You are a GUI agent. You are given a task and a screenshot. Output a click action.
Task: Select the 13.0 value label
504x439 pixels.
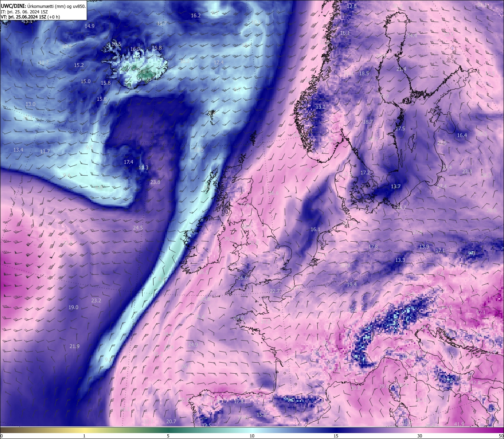coord(30,104)
